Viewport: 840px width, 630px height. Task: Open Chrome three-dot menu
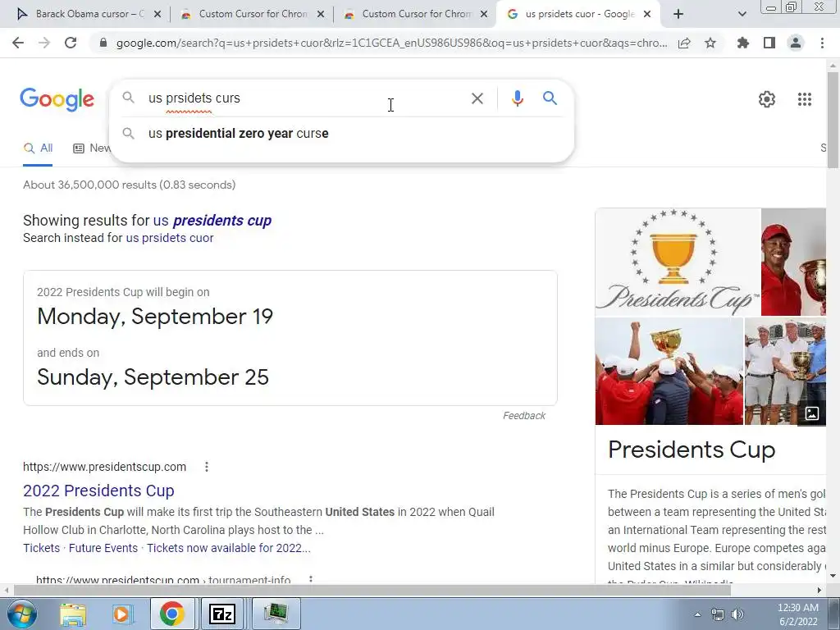(x=822, y=43)
